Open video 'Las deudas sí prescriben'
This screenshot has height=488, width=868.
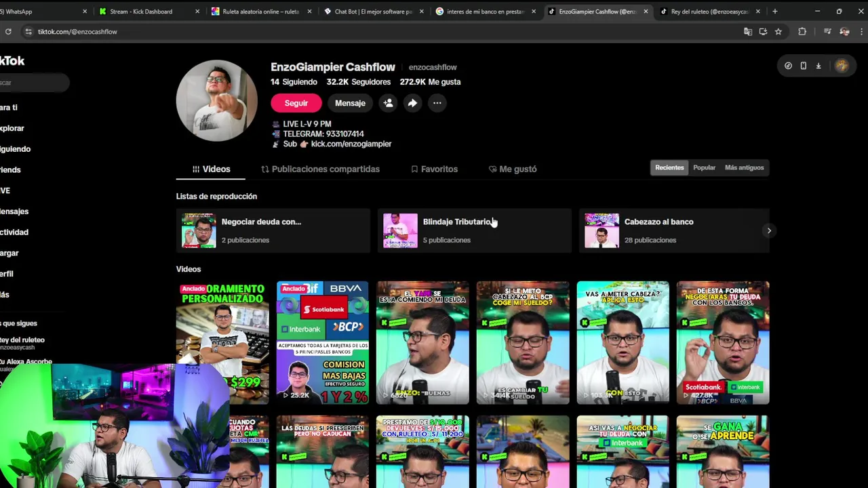point(322,451)
